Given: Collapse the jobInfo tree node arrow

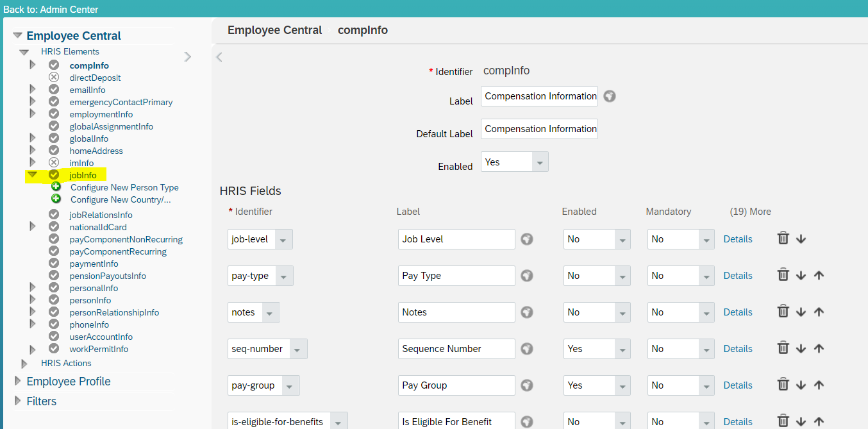Looking at the screenshot, I should 32,174.
